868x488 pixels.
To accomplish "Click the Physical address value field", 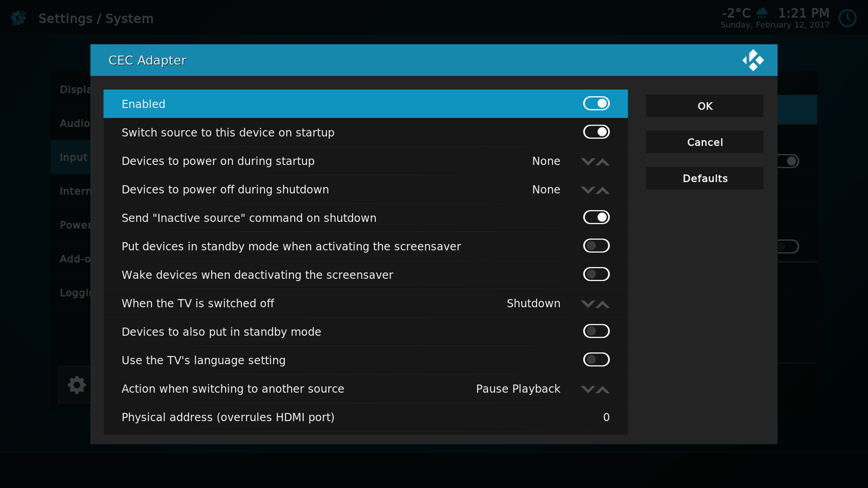I will click(606, 417).
